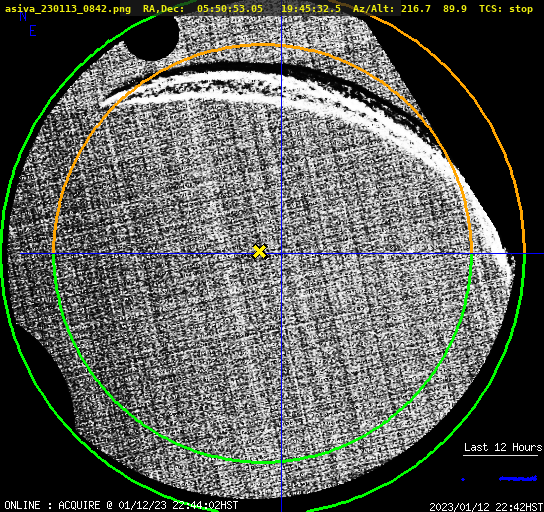Click the top of the inner orange circle
Image resolution: width=544 pixels, height=512 pixels.
coord(262,45)
